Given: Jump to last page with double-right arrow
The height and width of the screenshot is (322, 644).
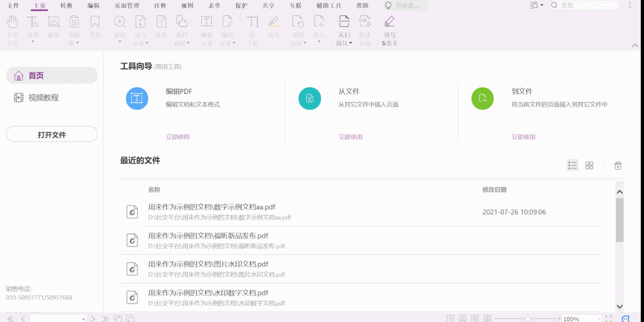Looking at the screenshot, I should [x=106, y=318].
